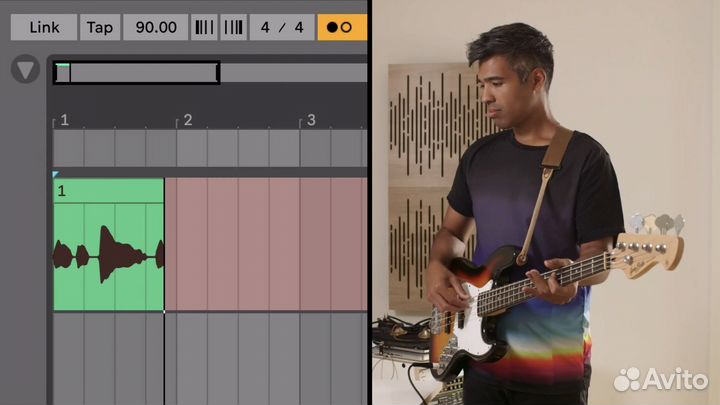Click the recorded waveform in green clip

click(108, 255)
